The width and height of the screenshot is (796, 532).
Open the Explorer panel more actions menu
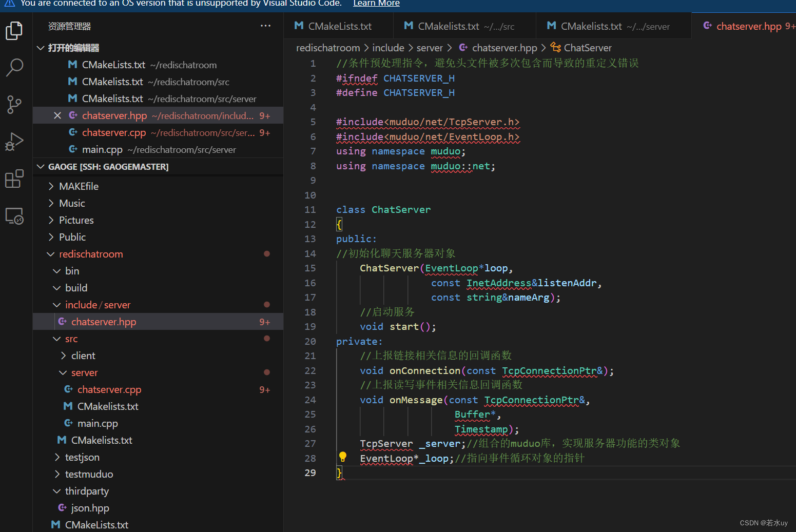click(265, 26)
